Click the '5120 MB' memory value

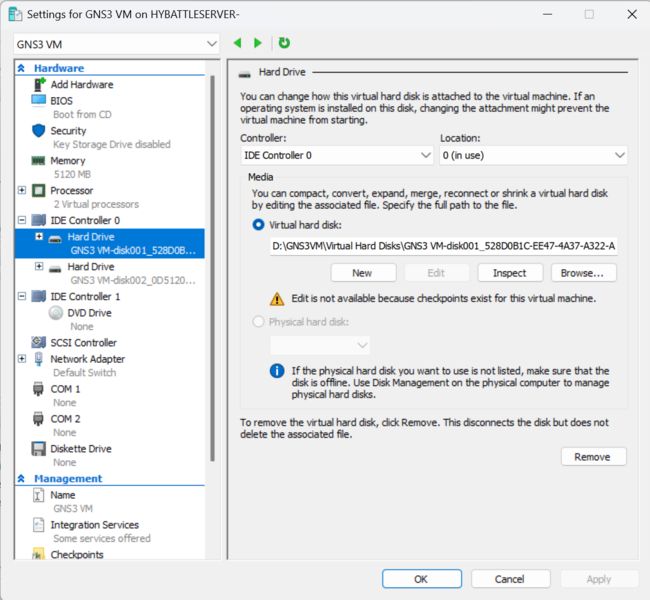[72, 174]
